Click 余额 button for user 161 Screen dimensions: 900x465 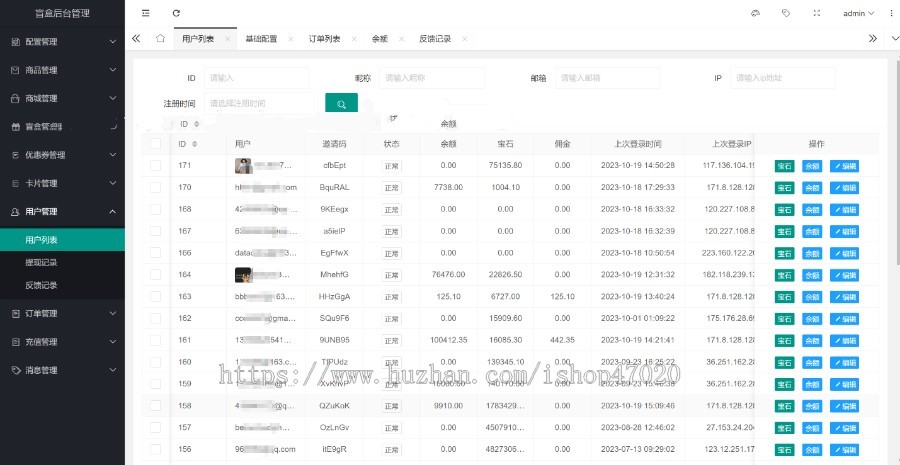point(812,340)
